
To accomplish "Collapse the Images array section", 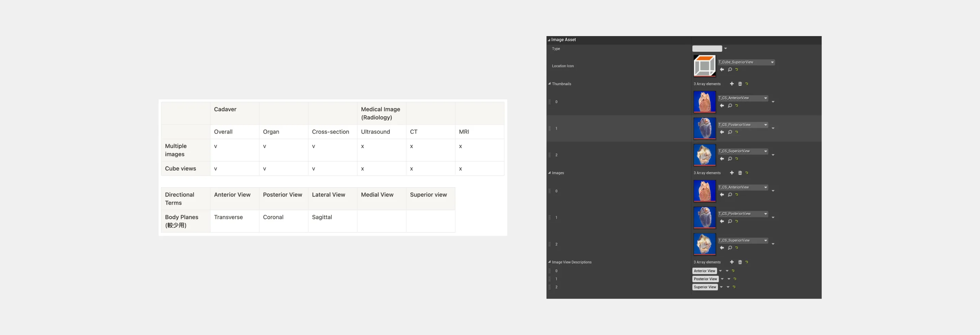I will [x=549, y=173].
